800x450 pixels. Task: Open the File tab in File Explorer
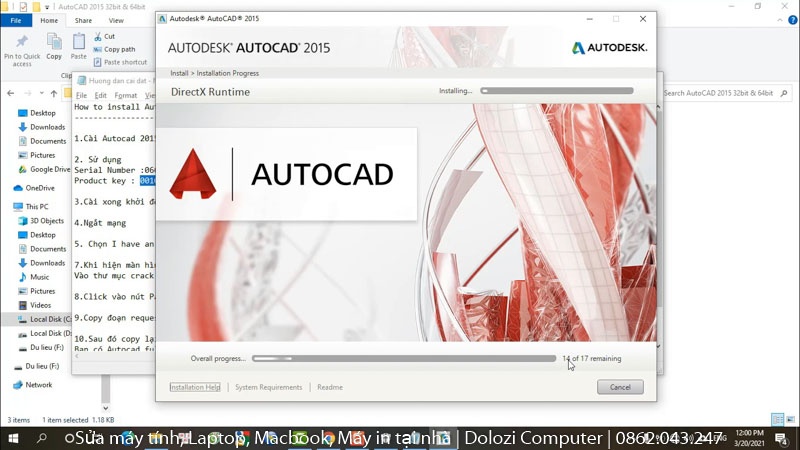(16, 20)
